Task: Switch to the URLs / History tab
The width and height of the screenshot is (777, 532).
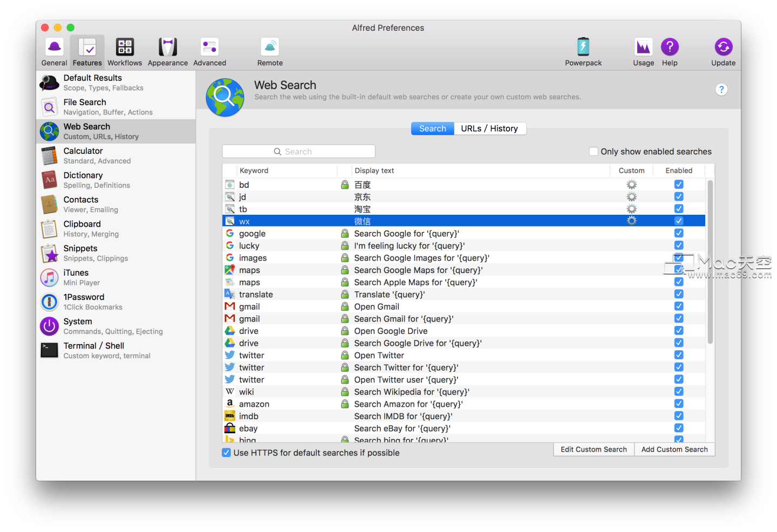Action: (489, 128)
